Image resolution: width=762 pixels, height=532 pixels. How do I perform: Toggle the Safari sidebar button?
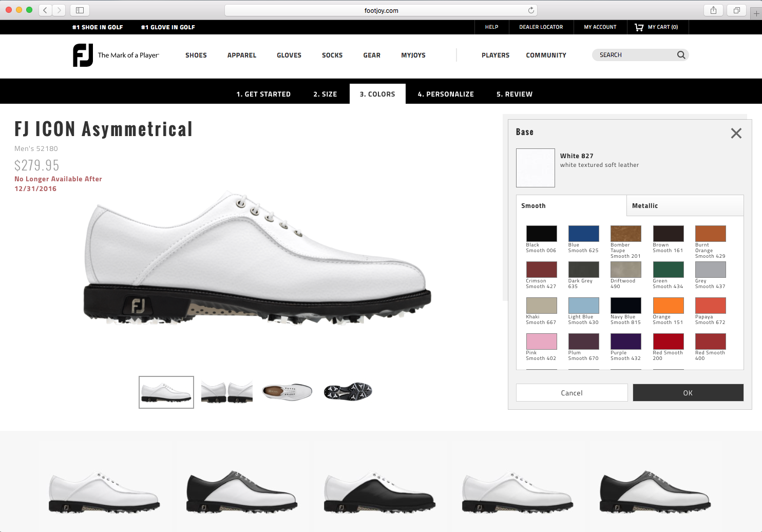tap(80, 10)
